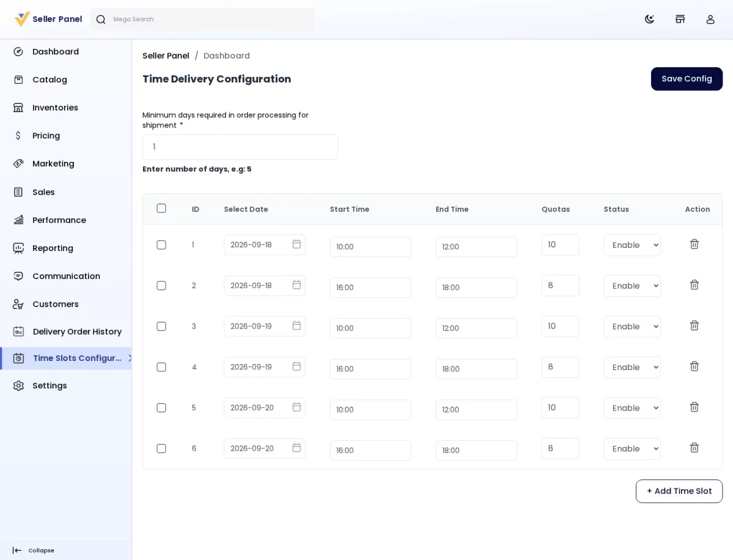The image size is (733, 560).
Task: Click the Inventories warehouse icon
Action: pyautogui.click(x=18, y=107)
